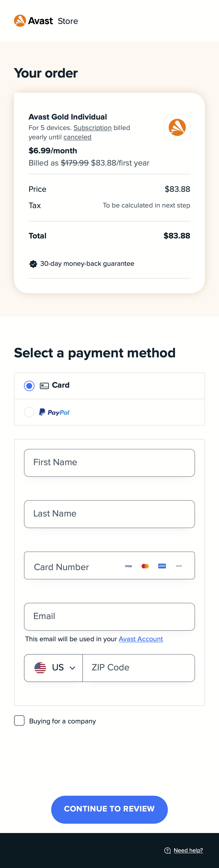Click the canceled link in order details
219x868 pixels.
click(77, 137)
